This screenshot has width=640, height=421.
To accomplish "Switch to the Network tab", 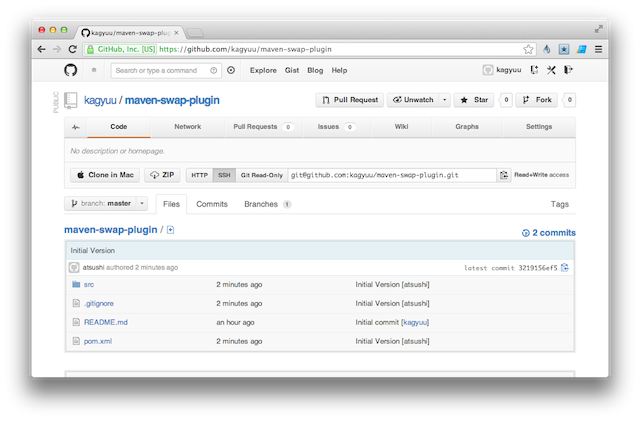I will [x=187, y=127].
